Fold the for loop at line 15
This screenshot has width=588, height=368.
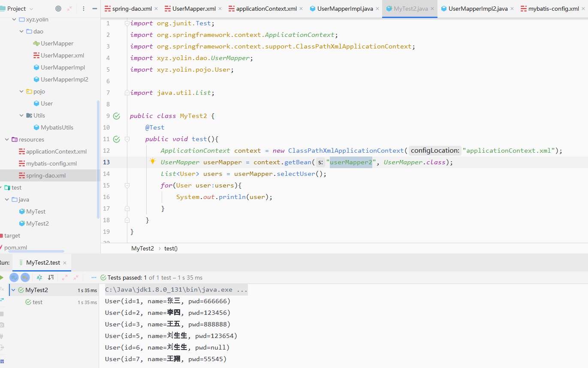(x=127, y=185)
